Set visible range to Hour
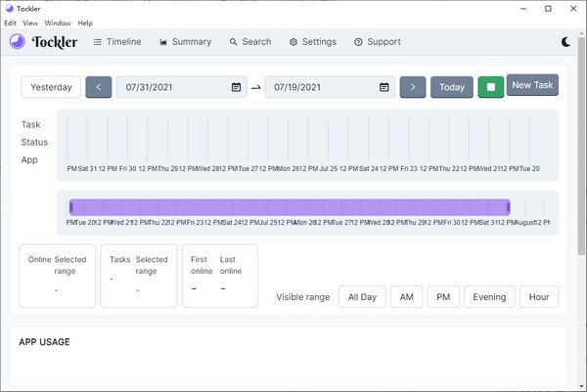 pyautogui.click(x=539, y=297)
